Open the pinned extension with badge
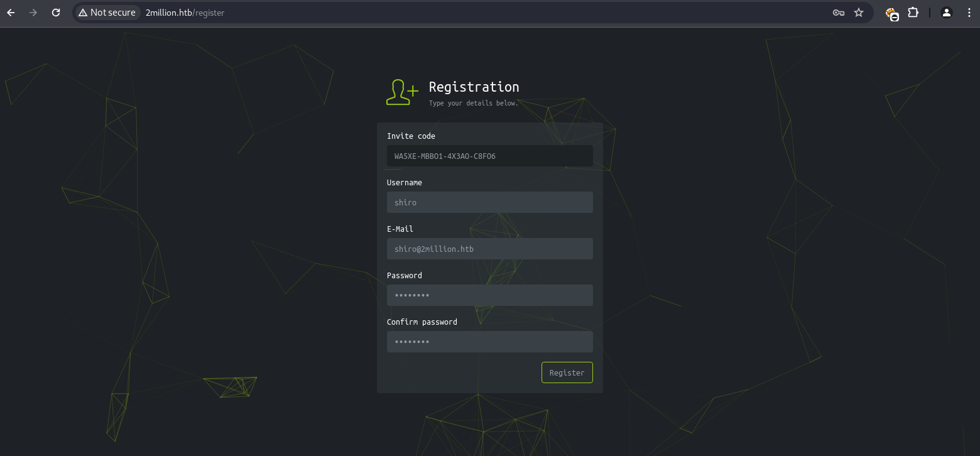 891,13
